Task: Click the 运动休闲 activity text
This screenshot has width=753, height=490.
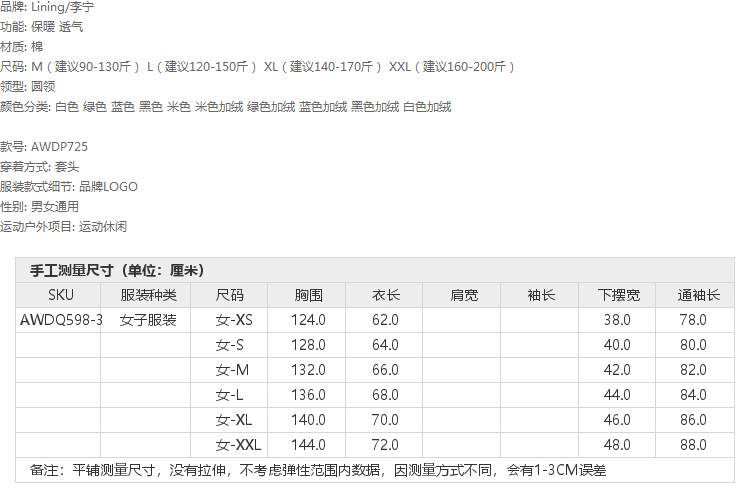Action: coord(103,227)
